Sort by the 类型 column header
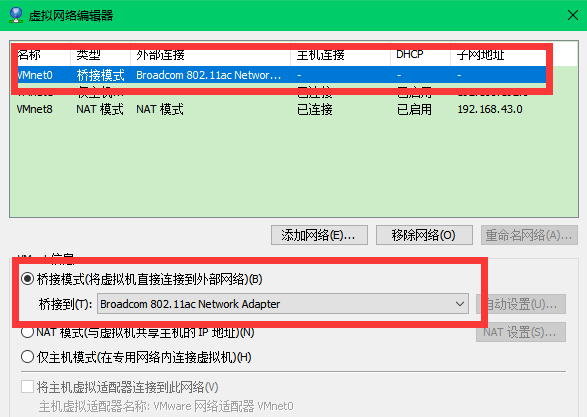This screenshot has width=587, height=417. [x=100, y=55]
